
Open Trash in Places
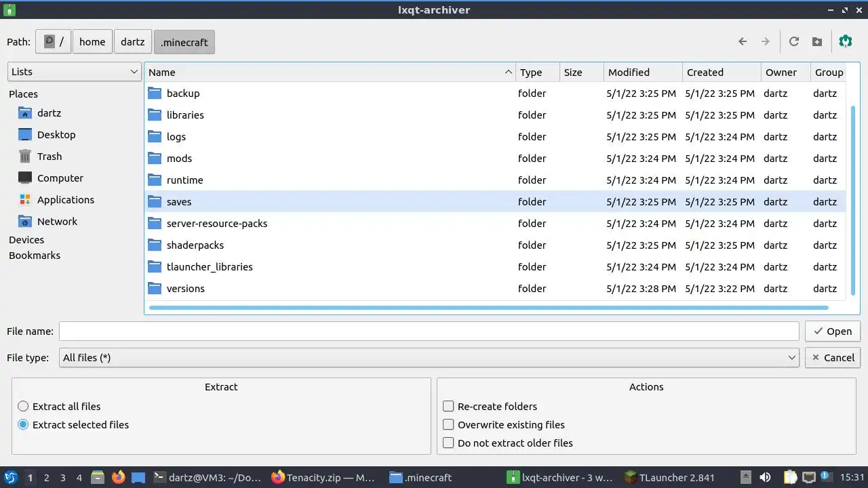[50, 157]
